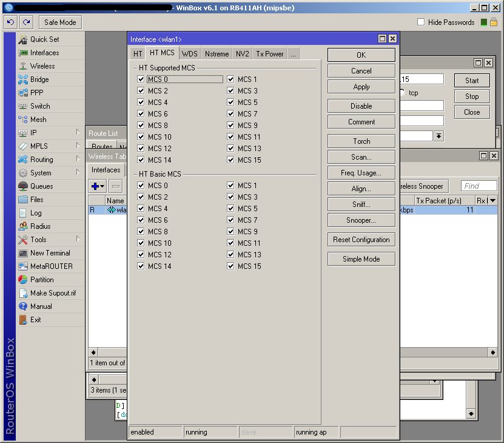The width and height of the screenshot is (504, 443).
Task: Click the horizontal scrollbar right arrow in Wireless Tables
Action: (x=492, y=353)
